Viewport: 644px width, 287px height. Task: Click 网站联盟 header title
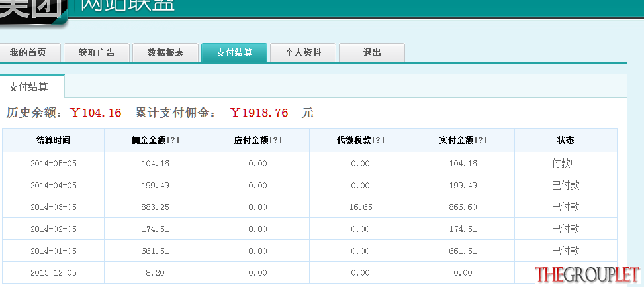[128, 5]
